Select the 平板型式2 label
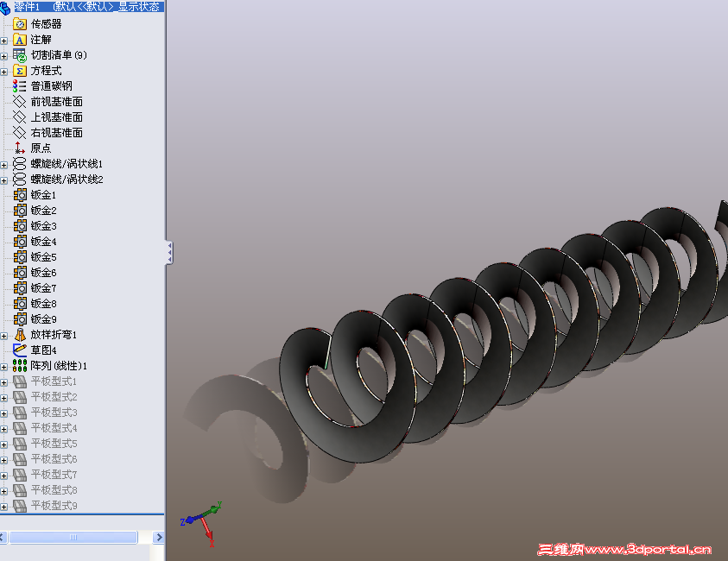The height and width of the screenshot is (561, 728). click(x=54, y=397)
